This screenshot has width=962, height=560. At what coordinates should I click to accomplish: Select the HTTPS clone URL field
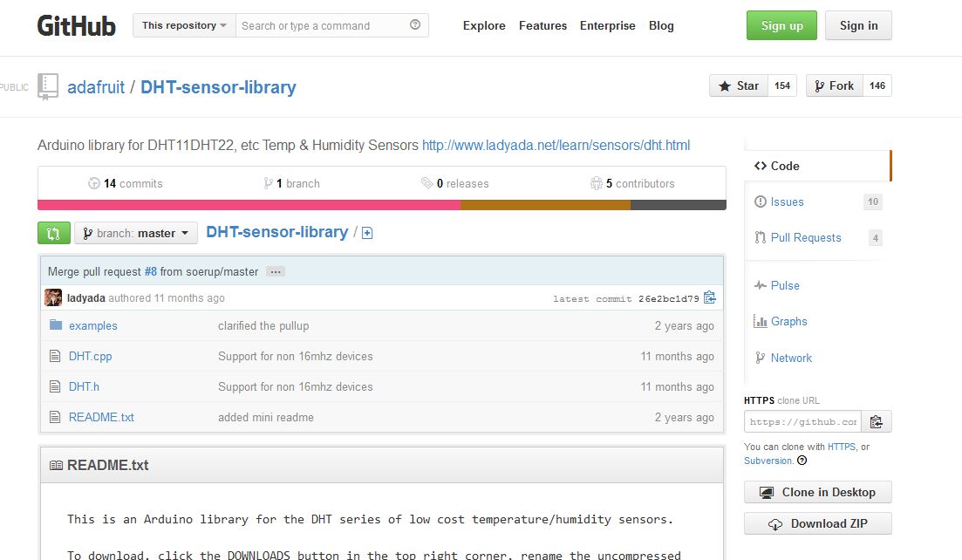click(801, 421)
